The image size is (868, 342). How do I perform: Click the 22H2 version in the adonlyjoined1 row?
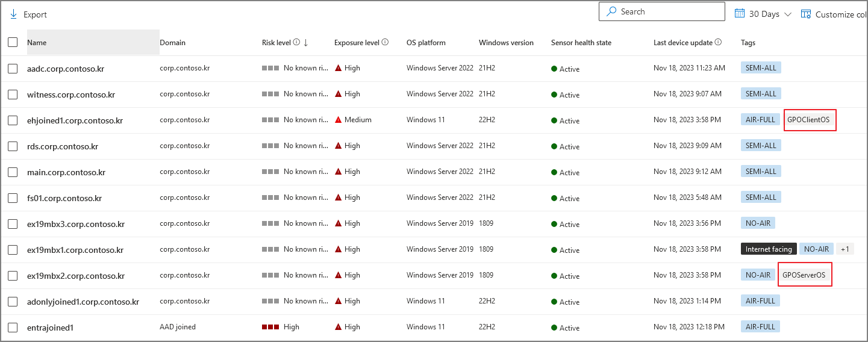pyautogui.click(x=487, y=301)
